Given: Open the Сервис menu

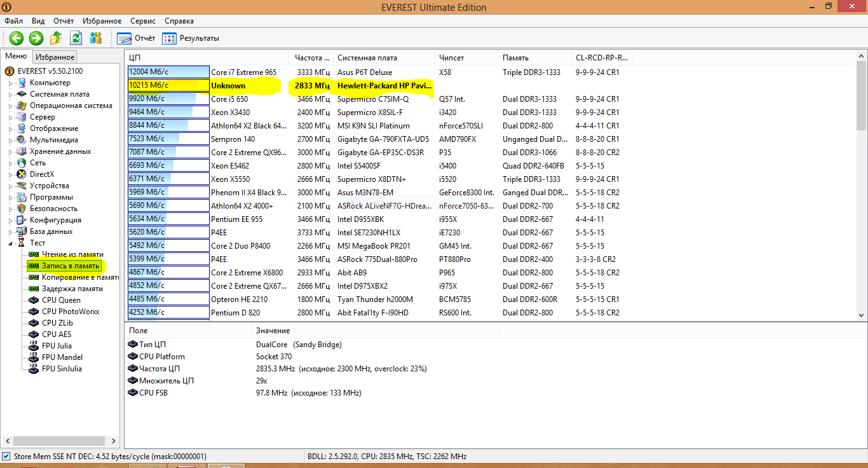Looking at the screenshot, I should point(143,21).
